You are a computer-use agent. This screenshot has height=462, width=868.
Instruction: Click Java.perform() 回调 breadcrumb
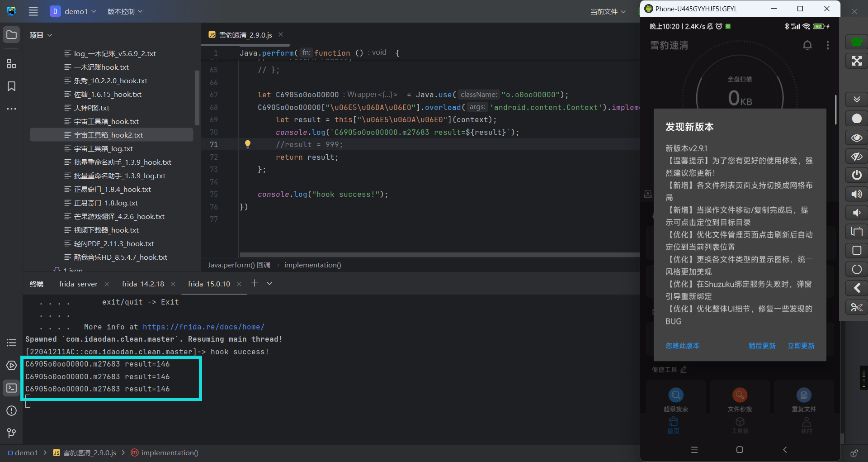[x=239, y=265]
